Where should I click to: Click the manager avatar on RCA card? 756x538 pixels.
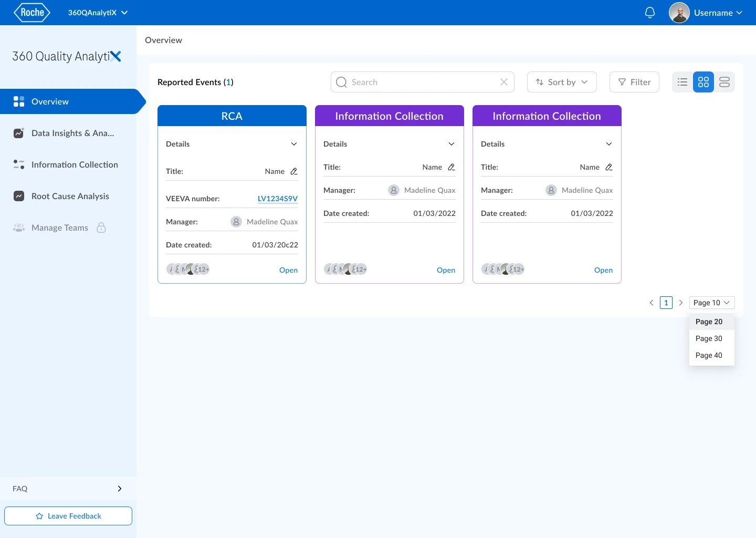[x=236, y=222]
